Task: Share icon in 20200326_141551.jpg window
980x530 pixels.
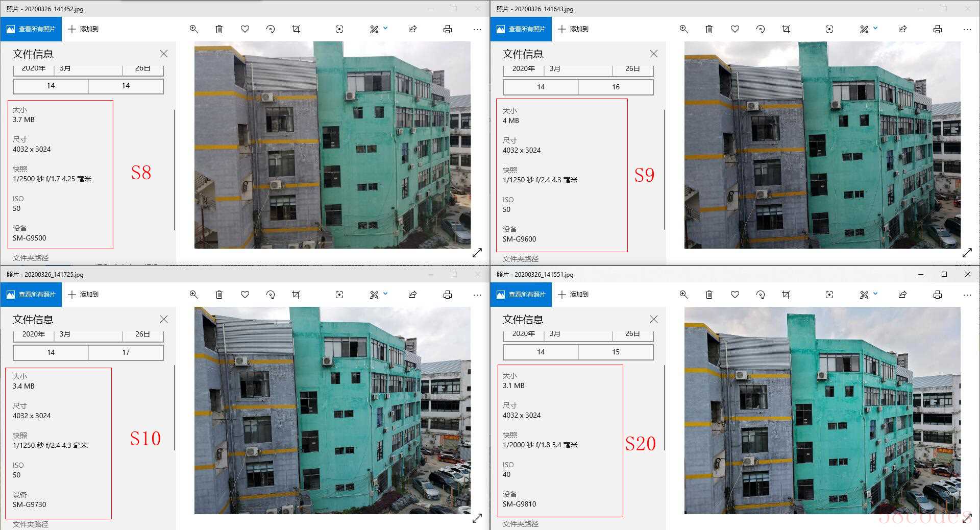Action: (902, 295)
